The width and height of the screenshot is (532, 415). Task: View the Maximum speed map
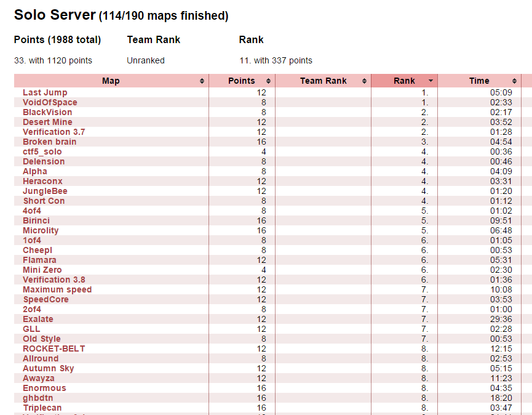pos(57,289)
